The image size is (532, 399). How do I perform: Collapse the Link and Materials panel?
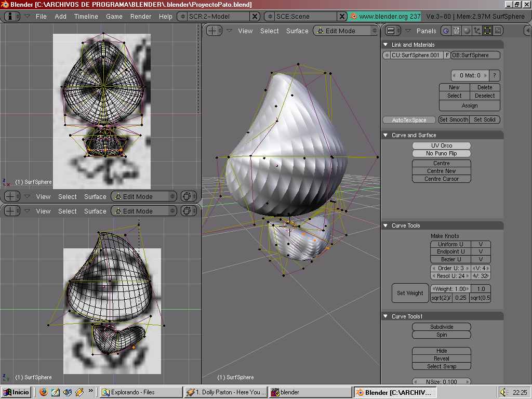pyautogui.click(x=385, y=45)
